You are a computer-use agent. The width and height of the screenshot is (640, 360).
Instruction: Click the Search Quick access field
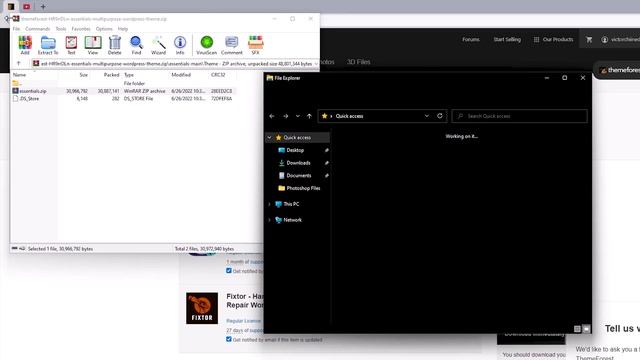(x=520, y=116)
